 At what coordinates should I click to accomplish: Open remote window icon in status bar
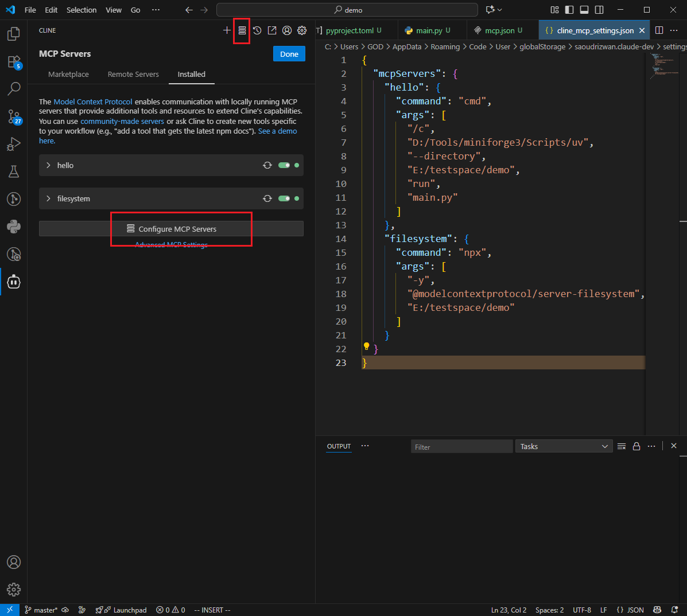10,610
